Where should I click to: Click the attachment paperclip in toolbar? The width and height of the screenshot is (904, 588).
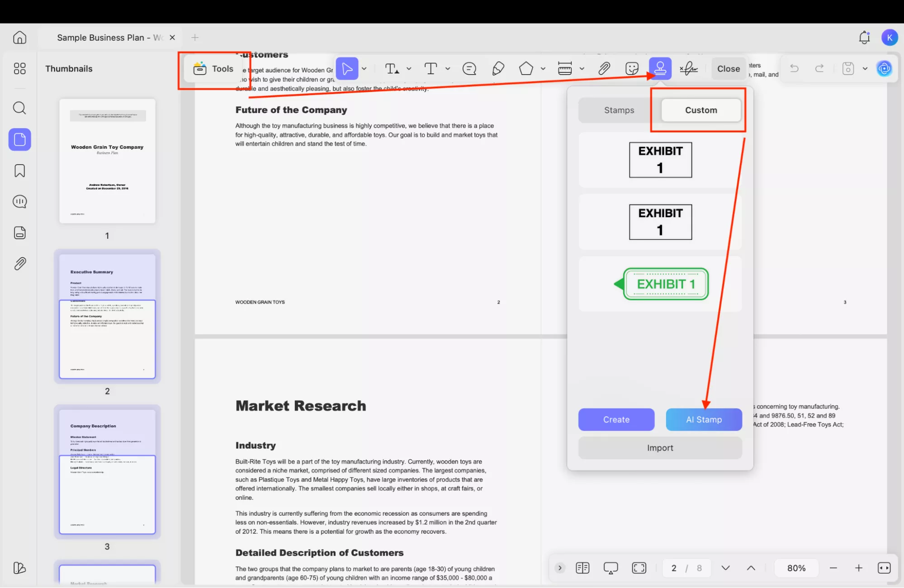click(604, 68)
